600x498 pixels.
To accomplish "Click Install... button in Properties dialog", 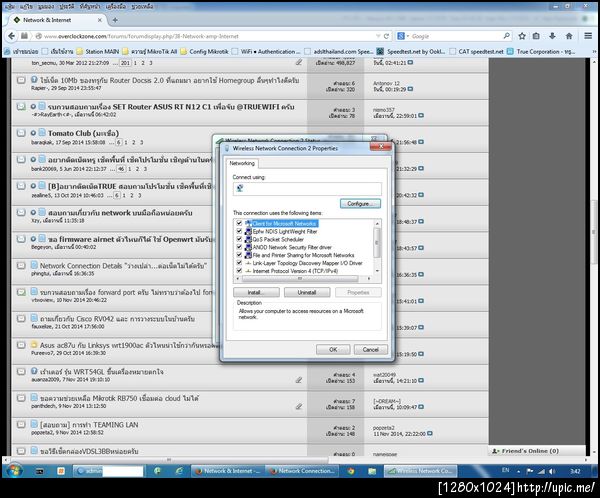I will click(x=256, y=292).
